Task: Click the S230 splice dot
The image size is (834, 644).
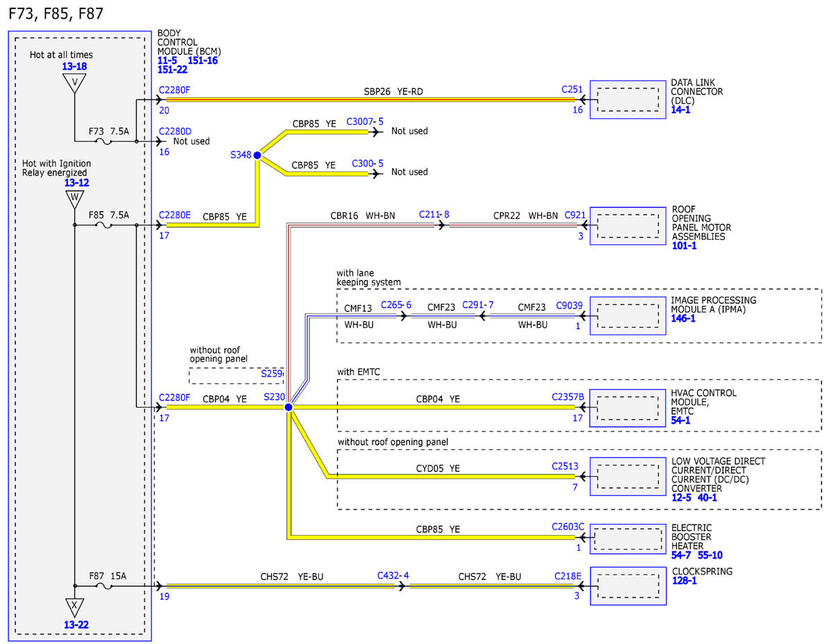Action: coord(288,407)
